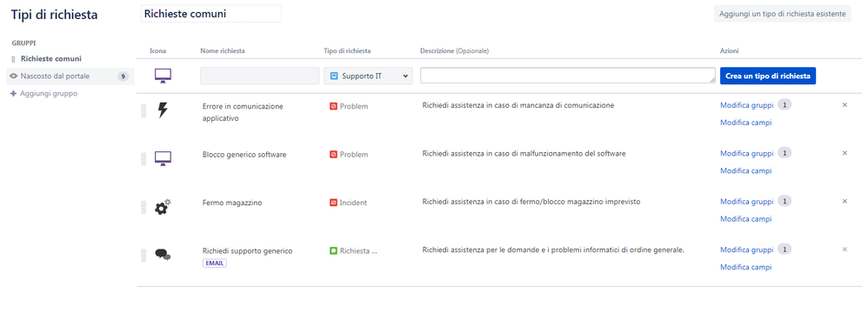Click the red Problem icon in Errore in comunicazione row
This screenshot has height=313, width=868.
pyautogui.click(x=333, y=106)
